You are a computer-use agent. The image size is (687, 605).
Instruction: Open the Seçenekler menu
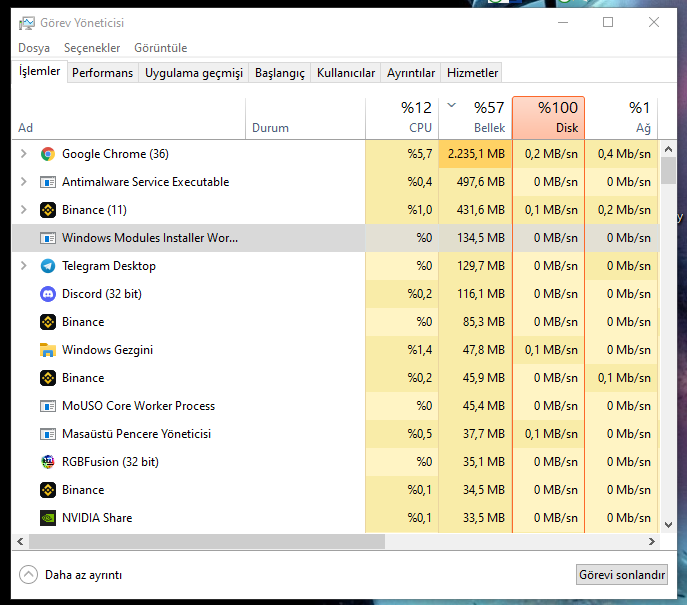point(92,48)
